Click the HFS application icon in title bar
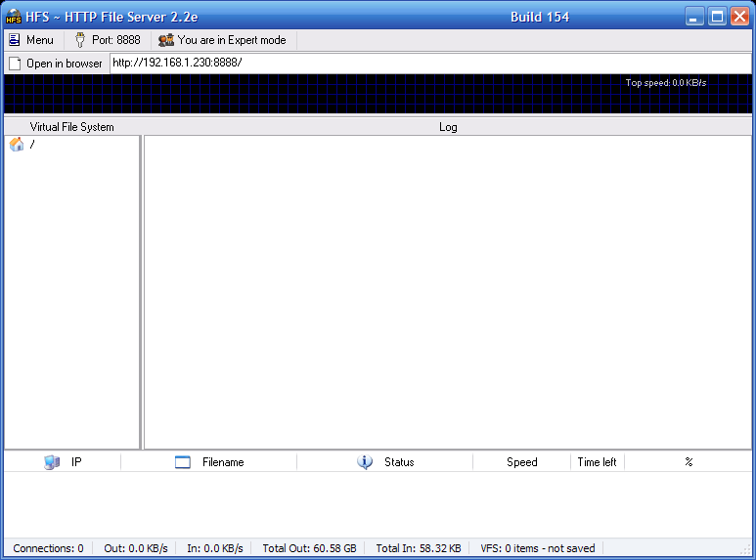The height and width of the screenshot is (560, 756). pyautogui.click(x=14, y=17)
